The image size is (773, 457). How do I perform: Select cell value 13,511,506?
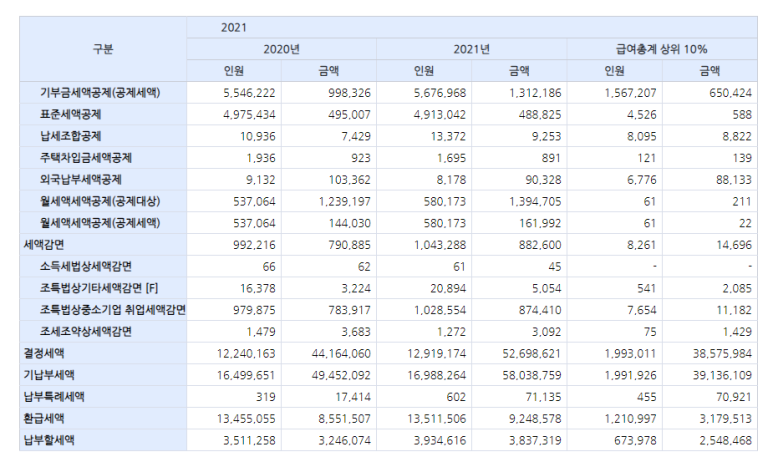pyautogui.click(x=437, y=418)
